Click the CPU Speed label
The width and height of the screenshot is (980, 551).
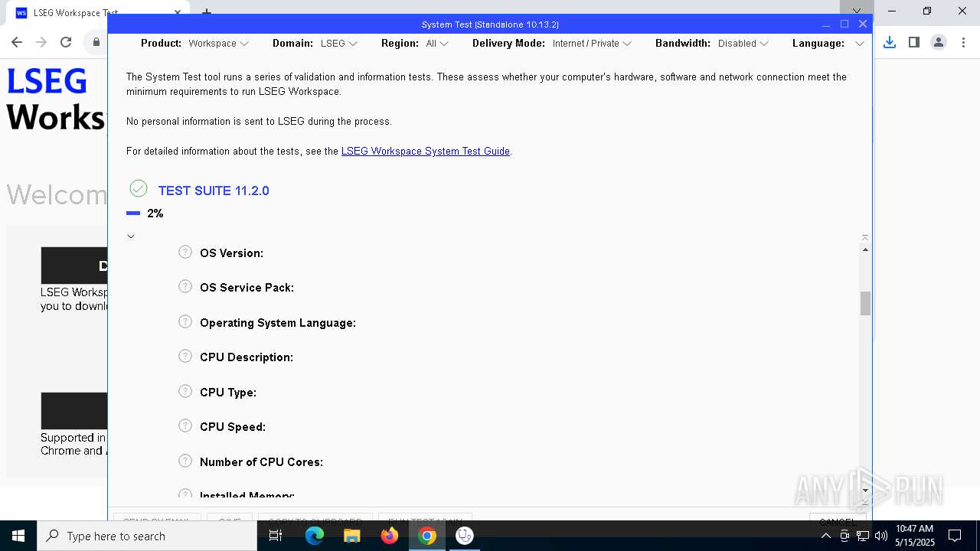[x=233, y=427]
